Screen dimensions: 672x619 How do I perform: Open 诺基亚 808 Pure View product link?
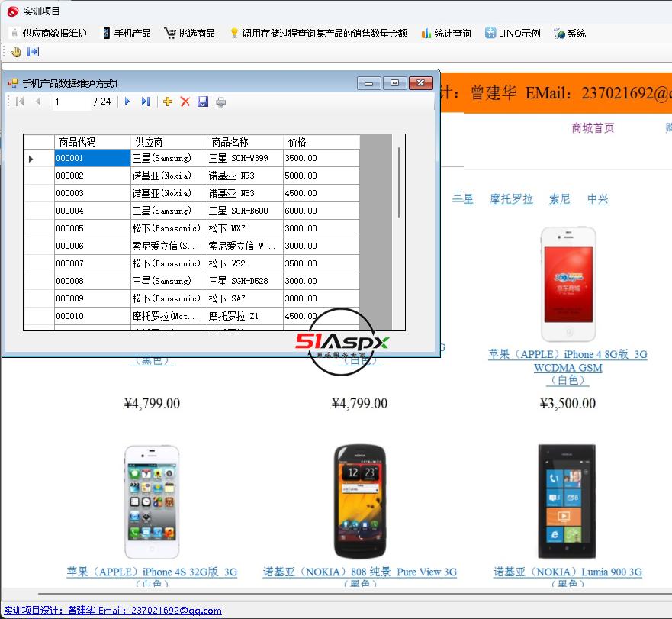[x=360, y=577]
